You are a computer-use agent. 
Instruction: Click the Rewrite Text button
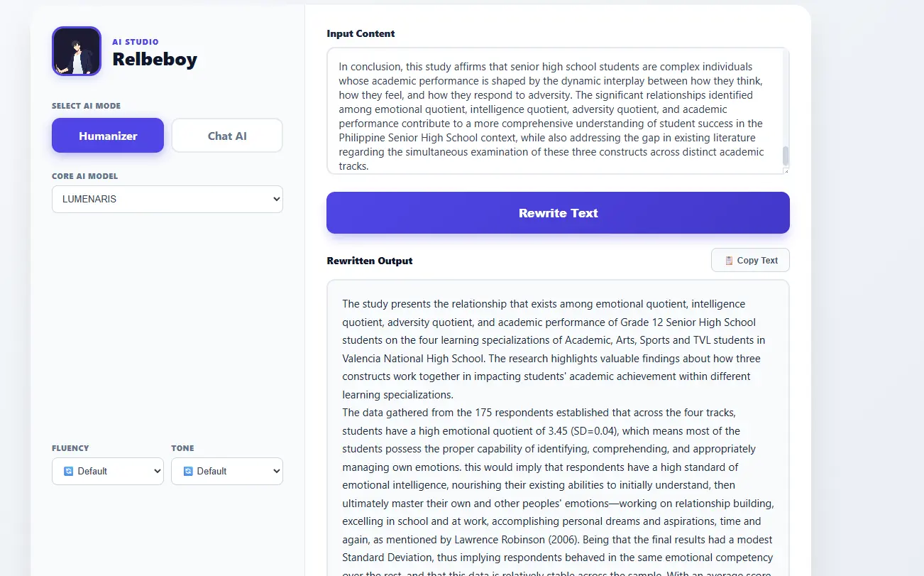[x=558, y=213]
